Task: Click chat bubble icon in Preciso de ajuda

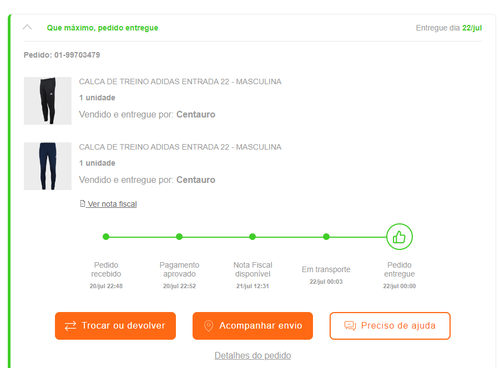Action: click(350, 326)
